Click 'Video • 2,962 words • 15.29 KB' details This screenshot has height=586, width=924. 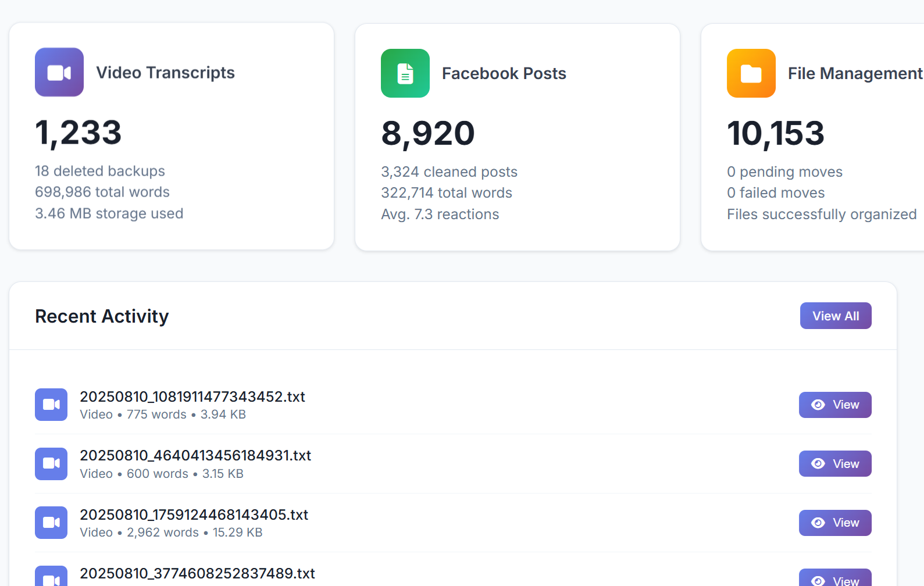point(171,533)
